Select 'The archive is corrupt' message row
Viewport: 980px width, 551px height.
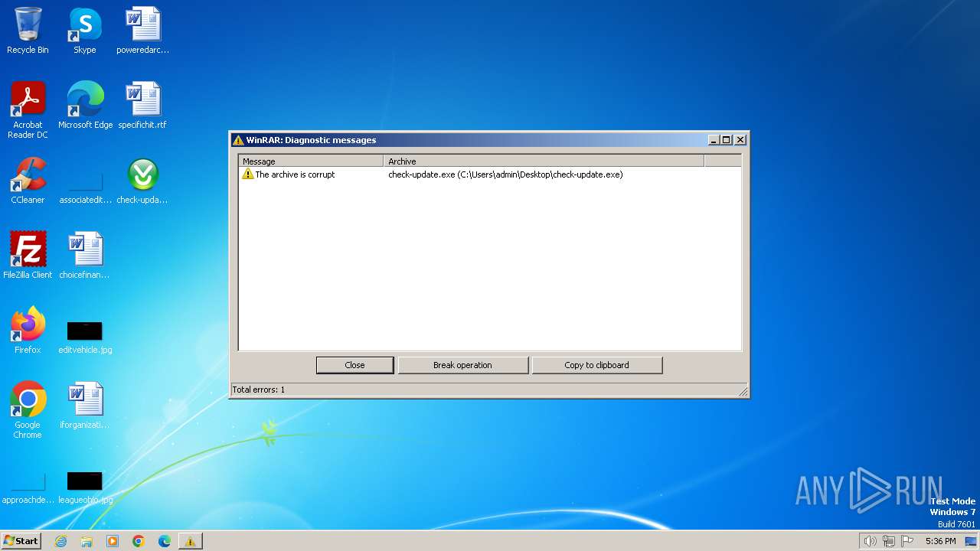coord(490,174)
